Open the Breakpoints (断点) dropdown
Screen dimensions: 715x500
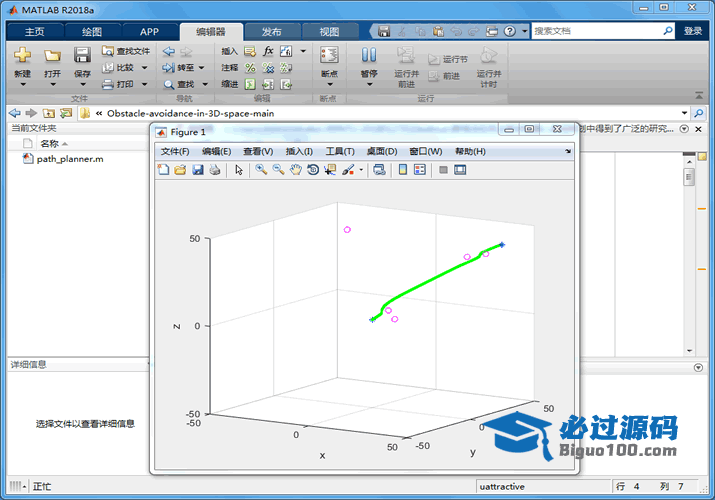coord(330,84)
